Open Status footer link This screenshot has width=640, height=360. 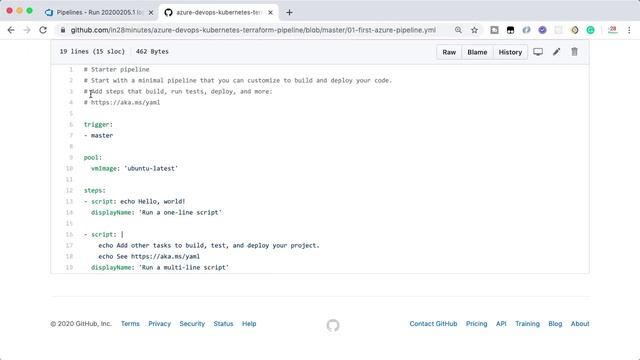coord(223,323)
